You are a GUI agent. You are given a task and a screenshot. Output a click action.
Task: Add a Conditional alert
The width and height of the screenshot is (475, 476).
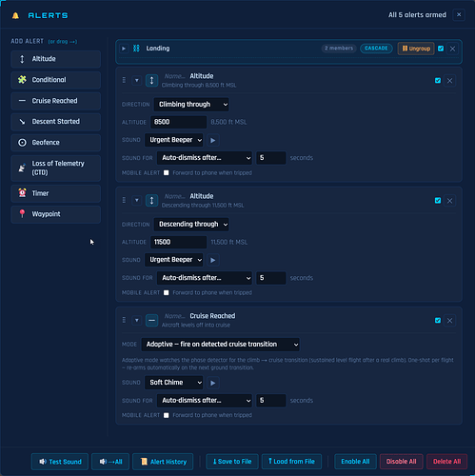[55, 80]
